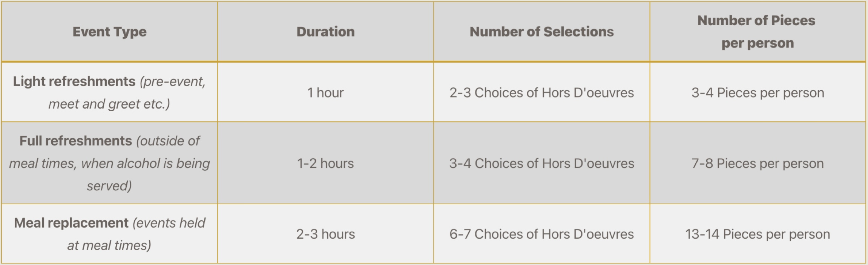Click the italic word 'served)'
This screenshot has width=868, height=265.
coord(109,186)
